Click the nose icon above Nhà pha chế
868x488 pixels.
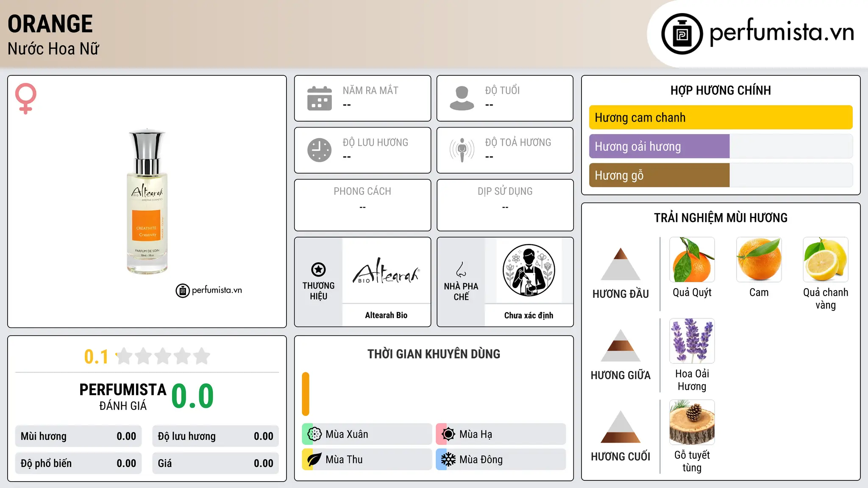[x=461, y=269]
